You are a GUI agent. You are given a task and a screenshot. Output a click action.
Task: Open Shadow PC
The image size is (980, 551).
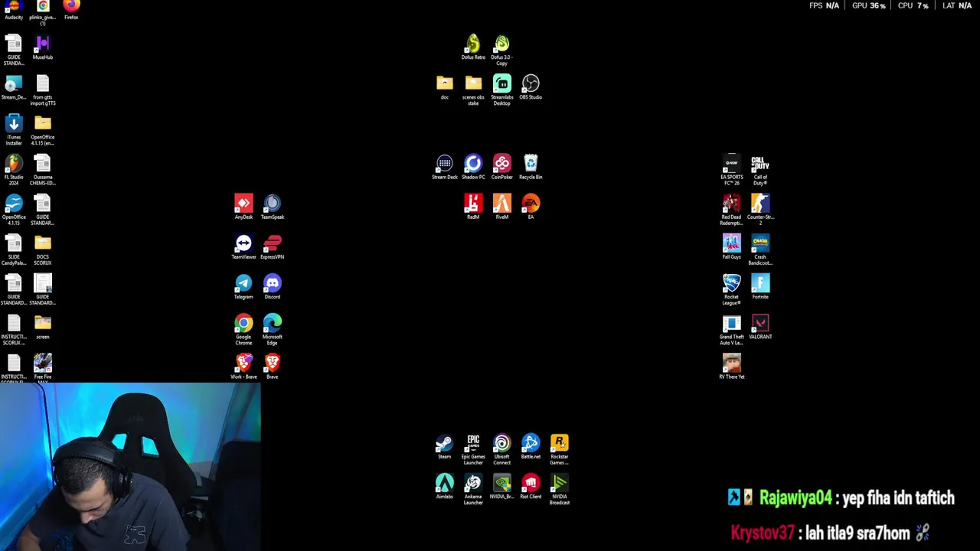point(473,167)
